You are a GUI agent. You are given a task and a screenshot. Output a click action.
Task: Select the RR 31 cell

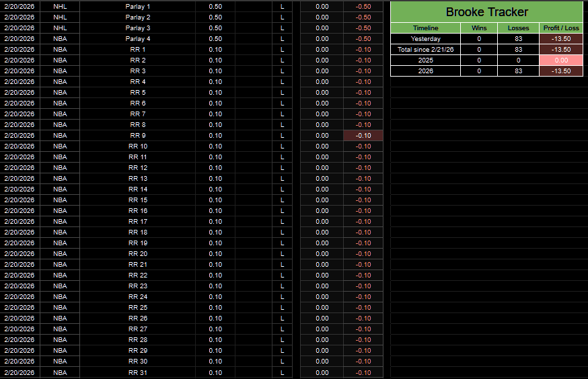pos(138,373)
